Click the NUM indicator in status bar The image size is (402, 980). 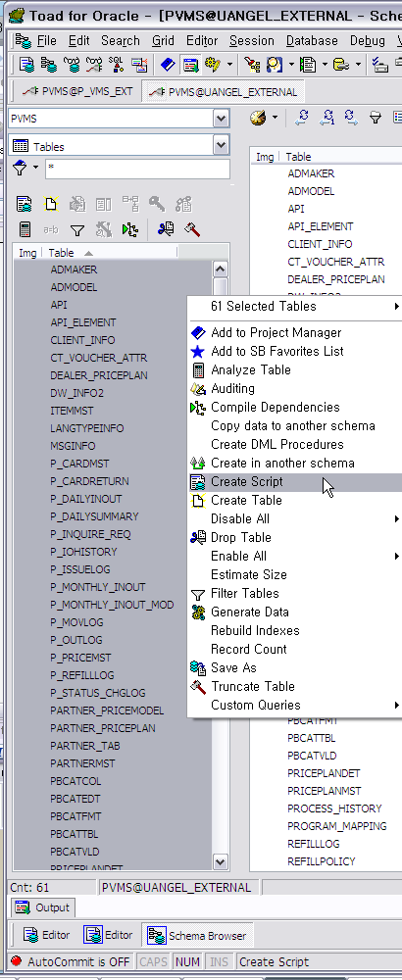click(x=187, y=962)
